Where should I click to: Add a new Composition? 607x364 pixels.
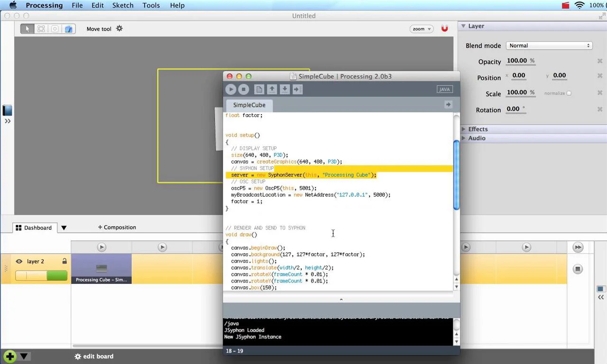click(117, 227)
